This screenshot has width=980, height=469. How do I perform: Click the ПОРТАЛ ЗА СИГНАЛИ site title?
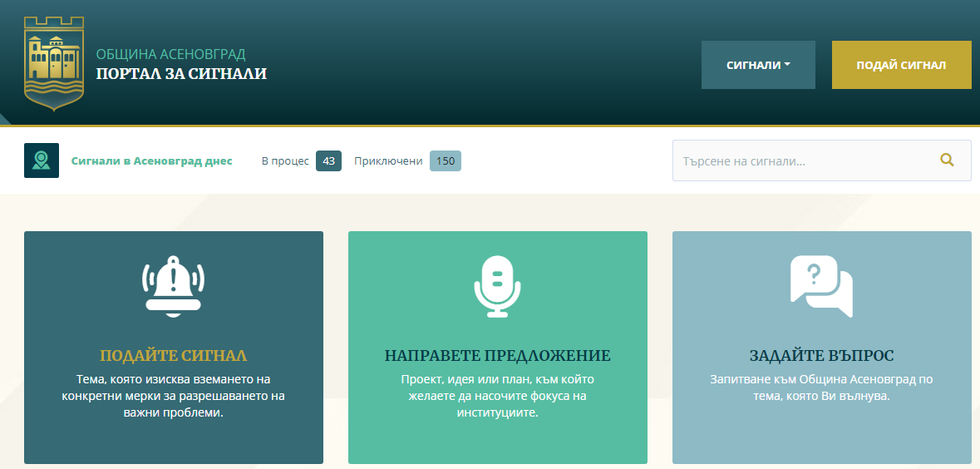click(181, 74)
